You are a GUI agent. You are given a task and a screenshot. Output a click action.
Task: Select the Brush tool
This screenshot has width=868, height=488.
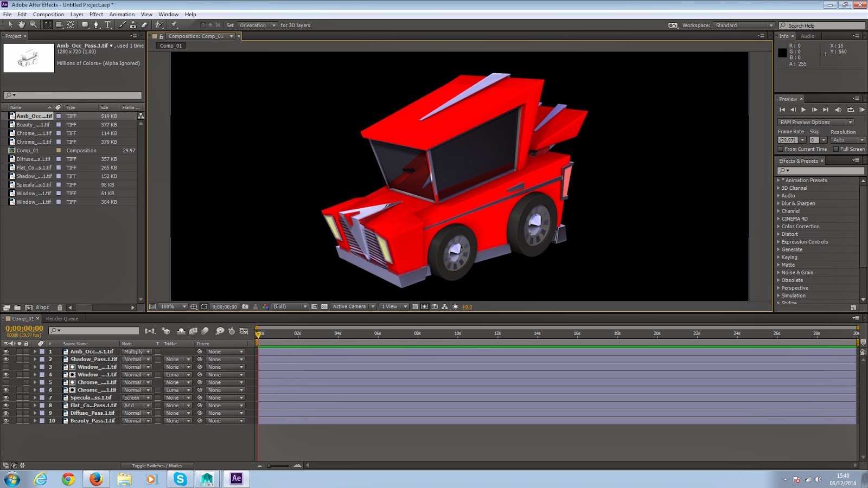pos(123,25)
